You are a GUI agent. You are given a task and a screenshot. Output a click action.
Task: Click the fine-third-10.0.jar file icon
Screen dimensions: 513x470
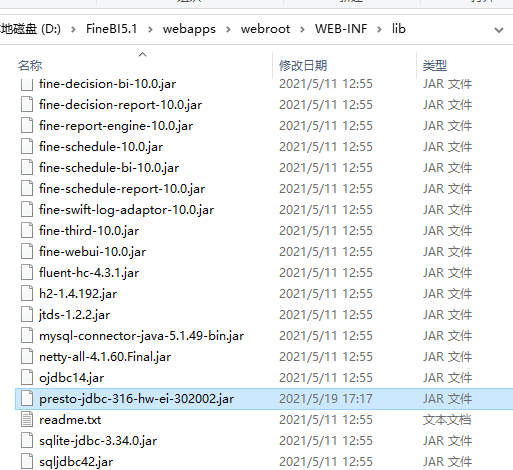click(x=27, y=231)
